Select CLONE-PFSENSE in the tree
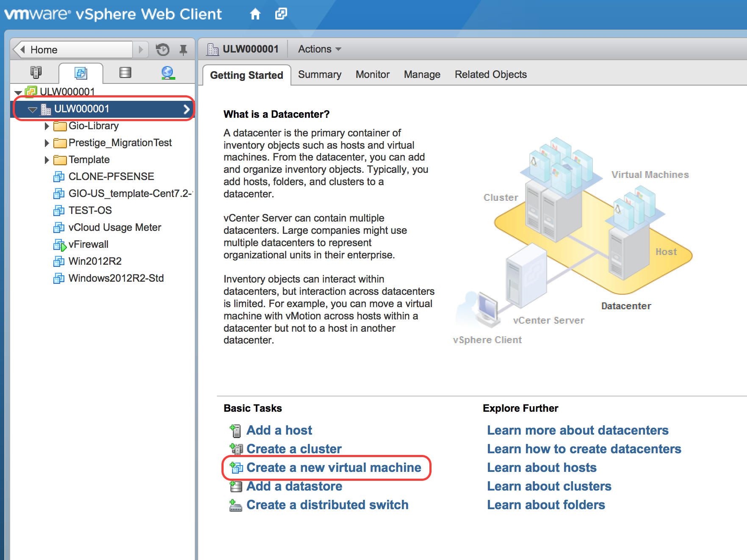 [x=111, y=177]
